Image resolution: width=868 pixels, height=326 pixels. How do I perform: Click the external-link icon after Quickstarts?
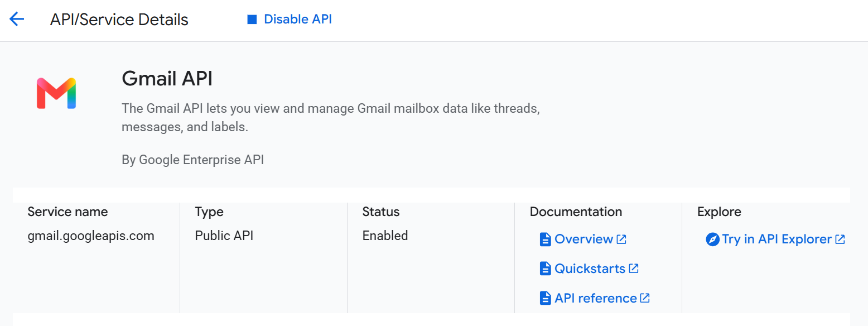coord(634,269)
